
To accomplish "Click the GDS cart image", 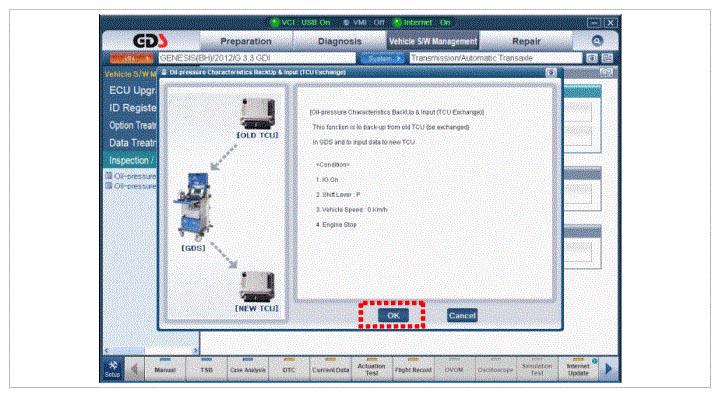I will [193, 207].
